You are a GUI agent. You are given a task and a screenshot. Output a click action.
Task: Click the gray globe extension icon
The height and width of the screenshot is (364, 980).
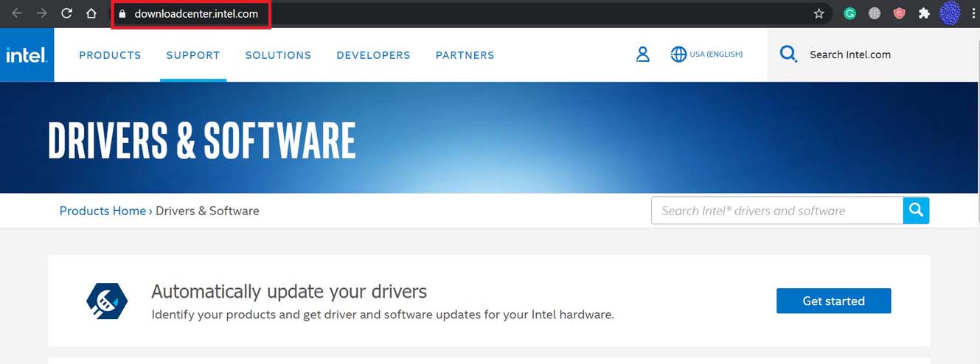click(875, 13)
